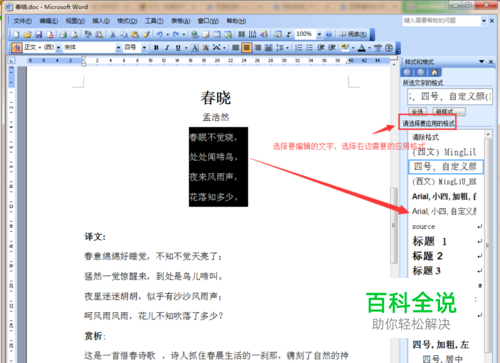Toggle Italic formatting

click(167, 48)
